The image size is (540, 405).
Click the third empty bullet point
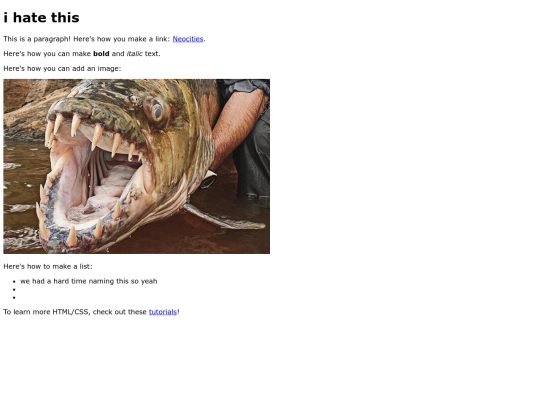click(x=14, y=298)
